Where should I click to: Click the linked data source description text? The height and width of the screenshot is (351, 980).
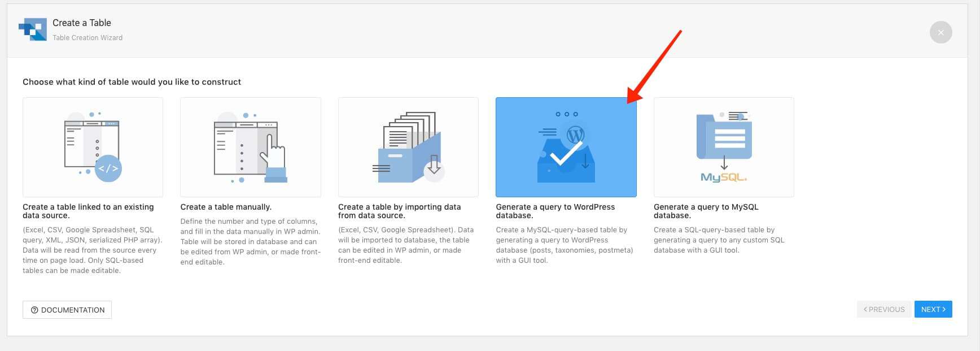(92, 250)
